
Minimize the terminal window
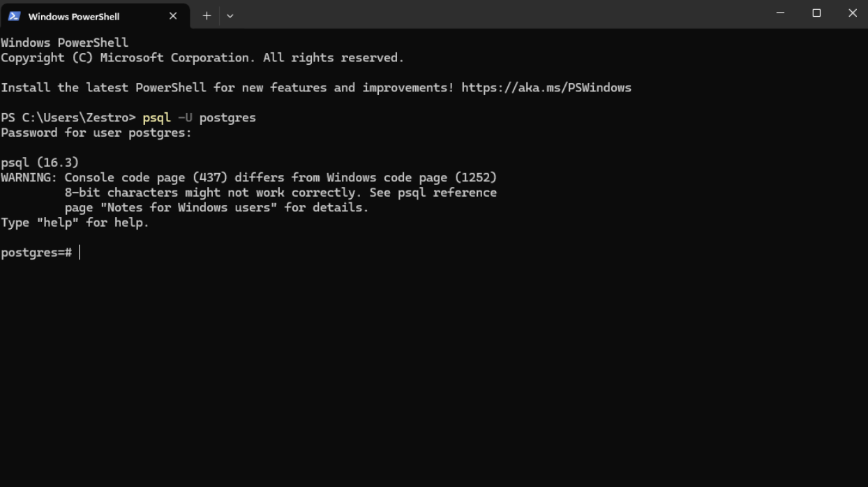pos(780,13)
